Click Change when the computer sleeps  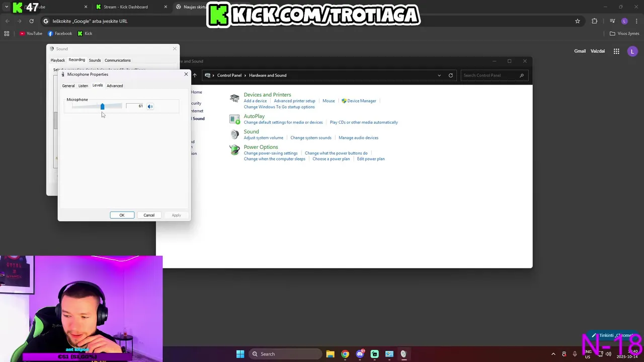pyautogui.click(x=274, y=159)
